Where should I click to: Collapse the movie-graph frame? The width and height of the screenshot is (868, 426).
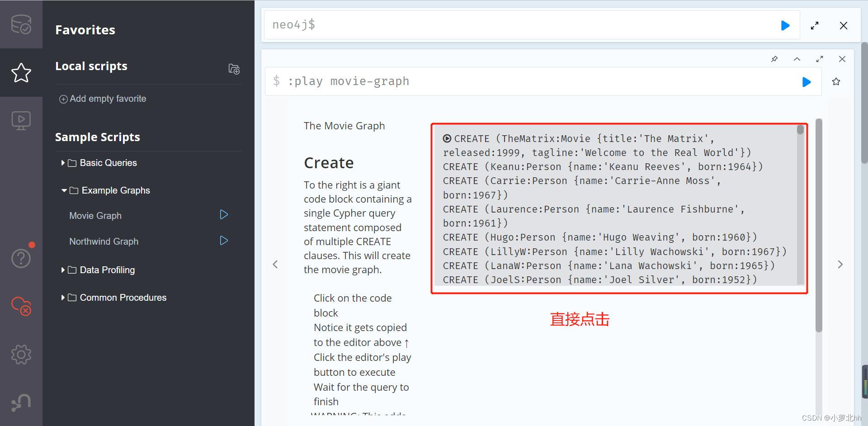[797, 59]
